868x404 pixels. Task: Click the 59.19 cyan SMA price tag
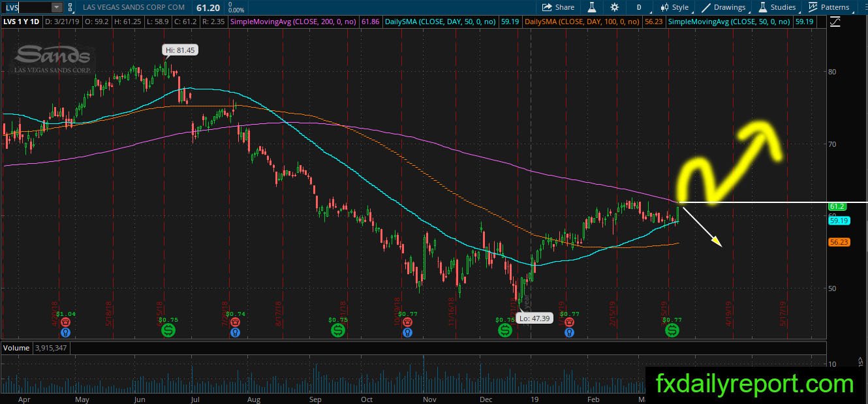coord(838,221)
